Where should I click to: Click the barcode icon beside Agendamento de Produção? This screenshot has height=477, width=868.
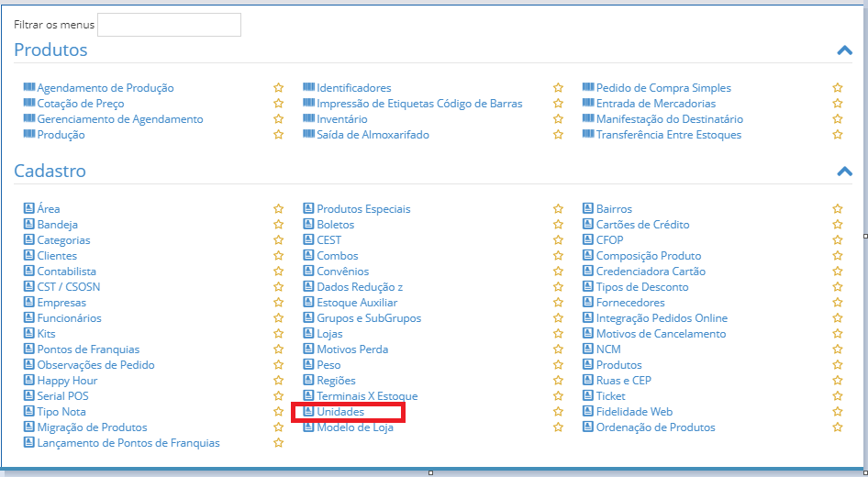(x=29, y=87)
